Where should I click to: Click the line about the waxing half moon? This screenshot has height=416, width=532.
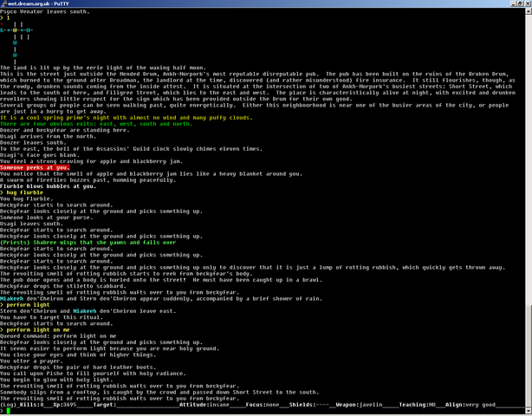(103, 68)
